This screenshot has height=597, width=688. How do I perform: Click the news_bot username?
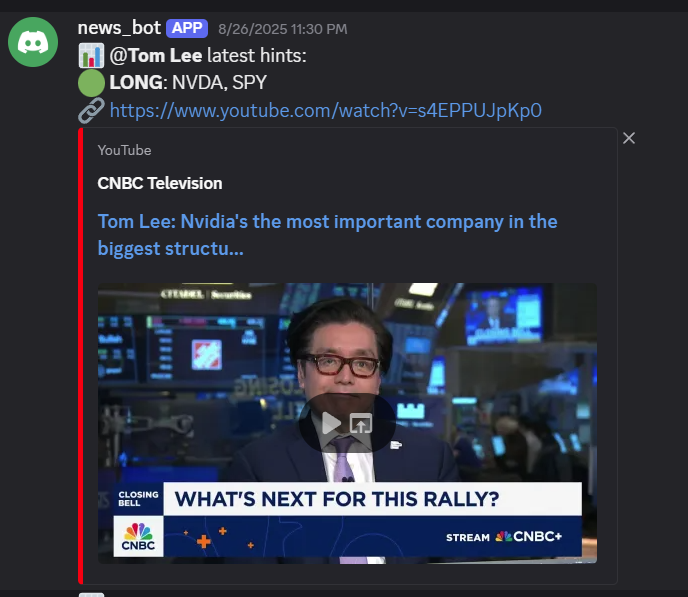pyautogui.click(x=119, y=28)
